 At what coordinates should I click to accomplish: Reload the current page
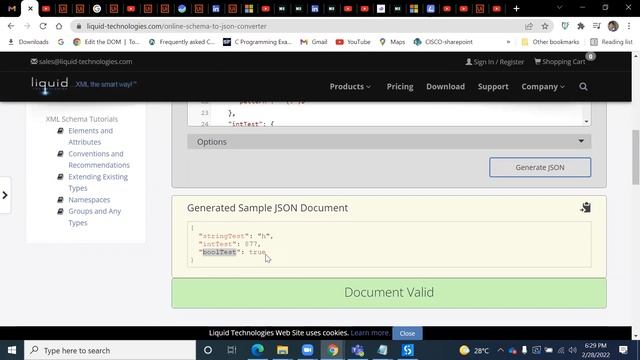tap(43, 26)
